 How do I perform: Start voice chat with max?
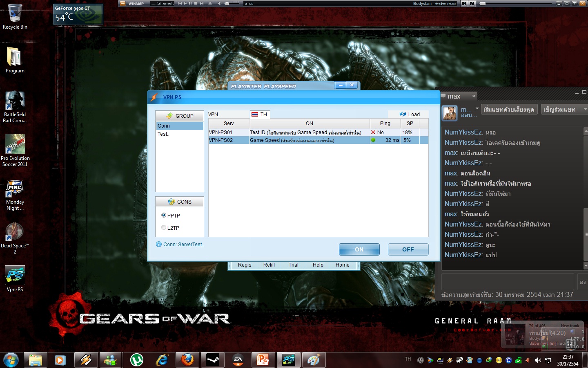tap(509, 110)
